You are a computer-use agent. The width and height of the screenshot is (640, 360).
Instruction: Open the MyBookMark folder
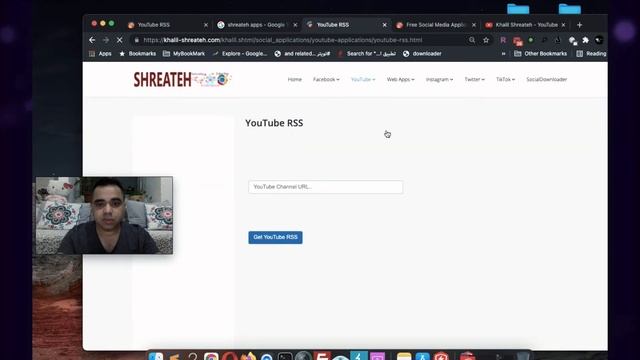(184, 53)
